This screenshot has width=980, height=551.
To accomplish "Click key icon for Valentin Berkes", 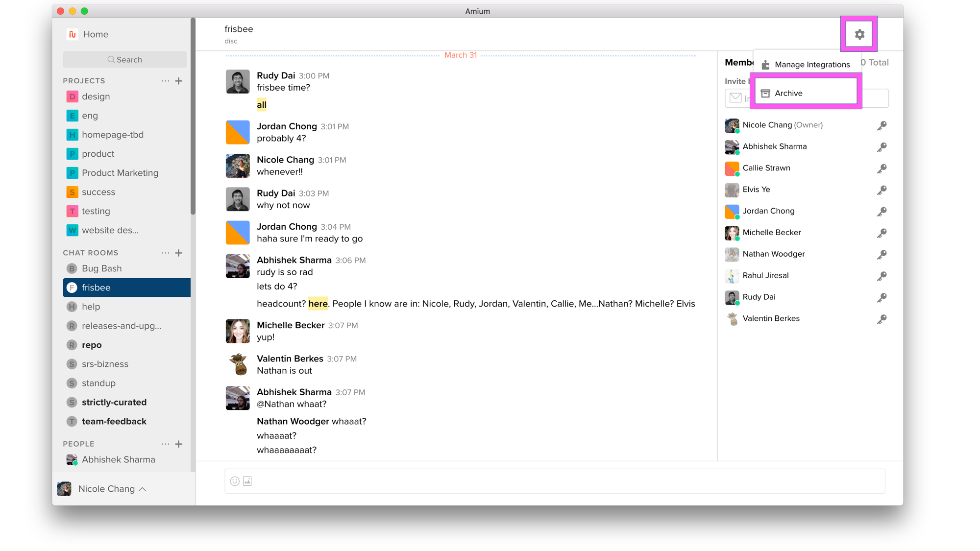I will [882, 319].
